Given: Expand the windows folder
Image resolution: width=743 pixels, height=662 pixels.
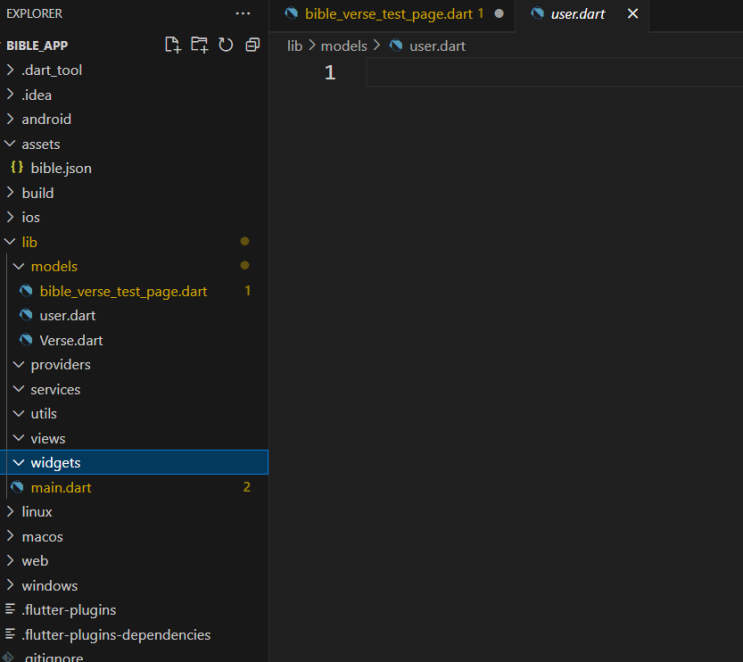Looking at the screenshot, I should coord(135,585).
